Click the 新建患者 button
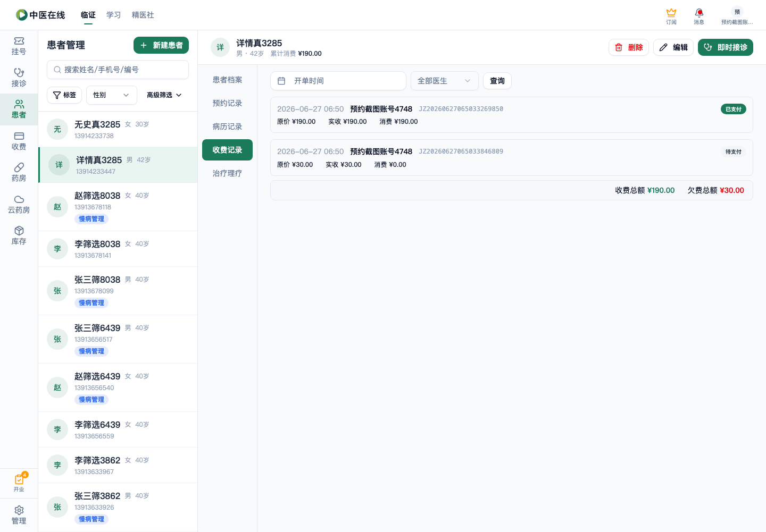 161,45
